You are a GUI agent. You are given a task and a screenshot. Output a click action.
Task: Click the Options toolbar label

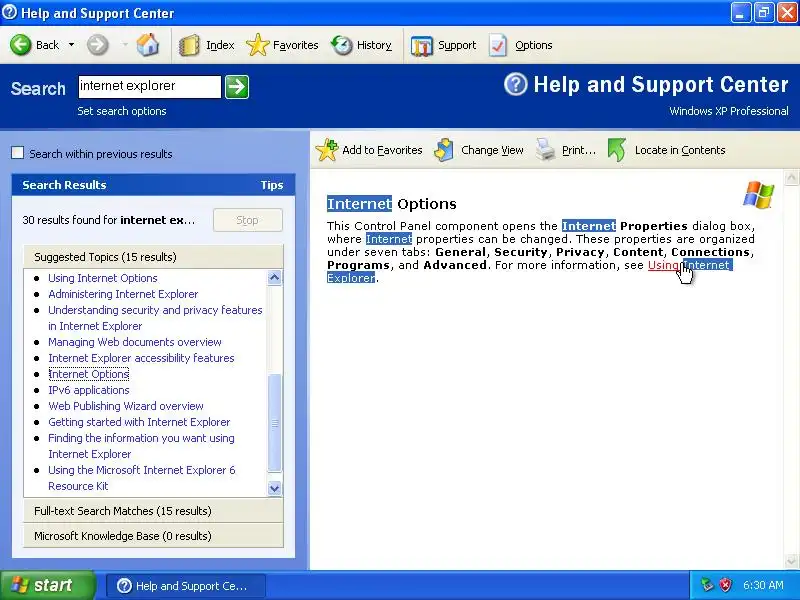534,45
